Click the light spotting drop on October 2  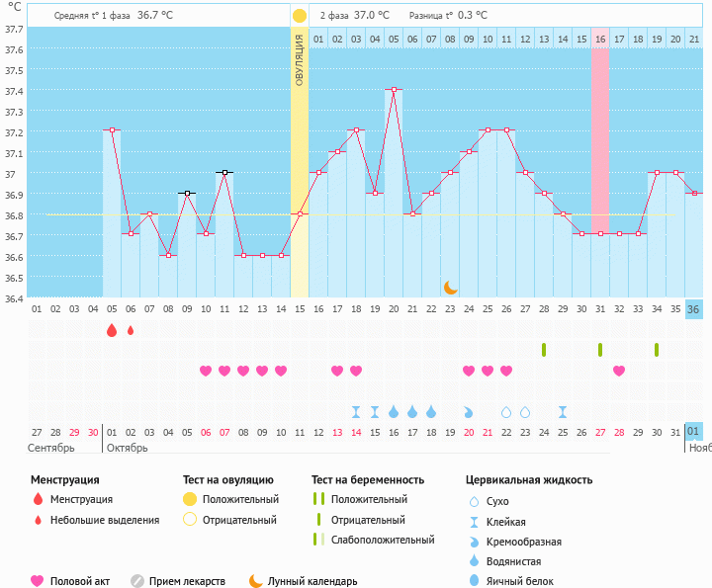click(x=131, y=330)
